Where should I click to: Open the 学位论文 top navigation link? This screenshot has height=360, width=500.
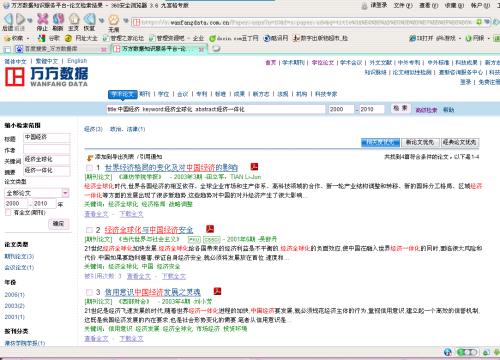[x=323, y=62]
